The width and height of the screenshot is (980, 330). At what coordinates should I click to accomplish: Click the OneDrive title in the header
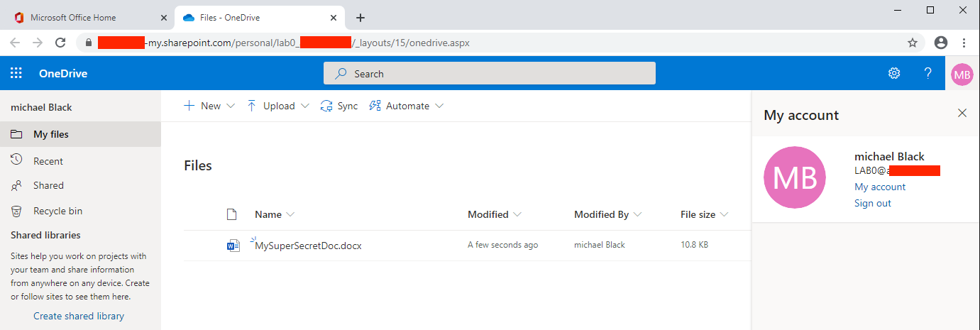point(63,73)
